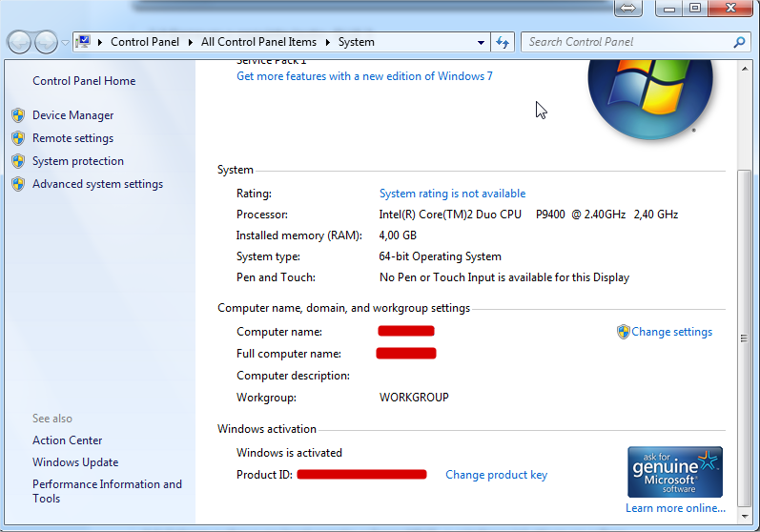Select All Control Panel Items breadcrumb
This screenshot has height=532, width=760.
point(258,42)
